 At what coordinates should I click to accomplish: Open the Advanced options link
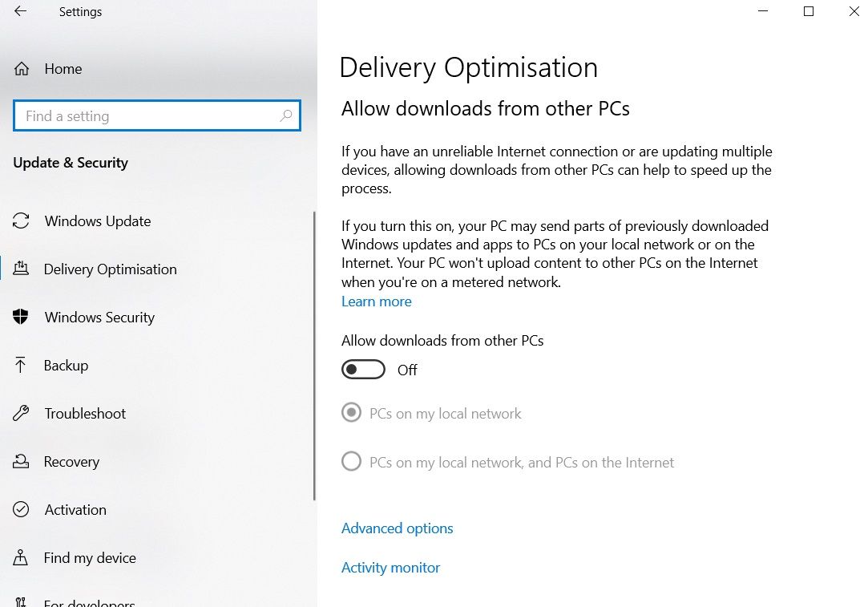(x=397, y=528)
